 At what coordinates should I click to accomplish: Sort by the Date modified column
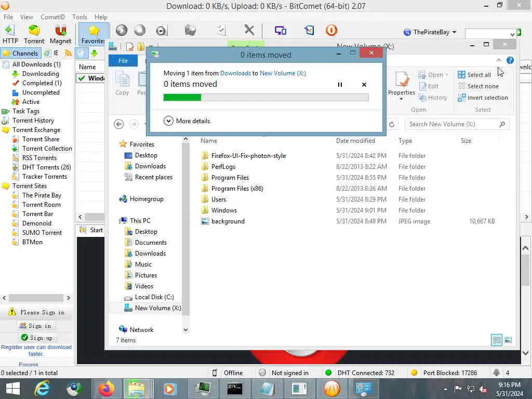tap(355, 140)
